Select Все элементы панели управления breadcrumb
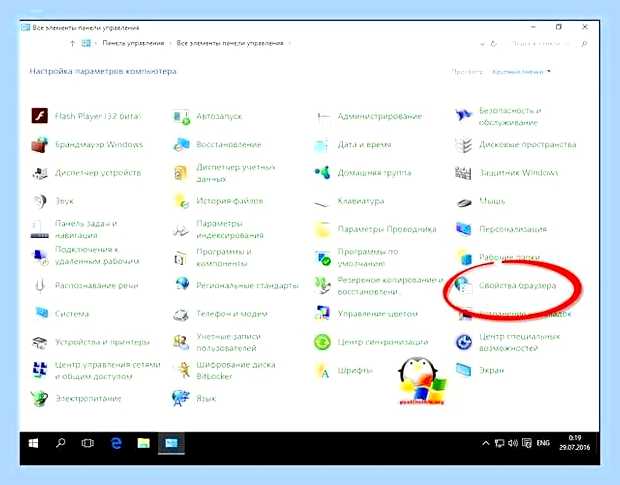Image resolution: width=620 pixels, height=485 pixels. [230, 43]
